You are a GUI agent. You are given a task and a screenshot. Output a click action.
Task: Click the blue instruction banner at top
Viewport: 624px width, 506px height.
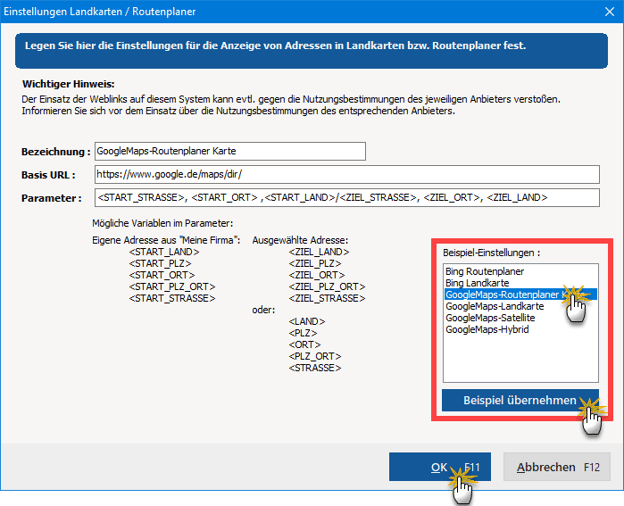[310, 47]
